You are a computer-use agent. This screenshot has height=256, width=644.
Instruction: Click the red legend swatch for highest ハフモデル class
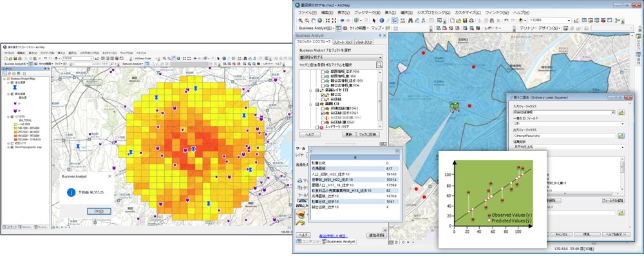pos(15,139)
